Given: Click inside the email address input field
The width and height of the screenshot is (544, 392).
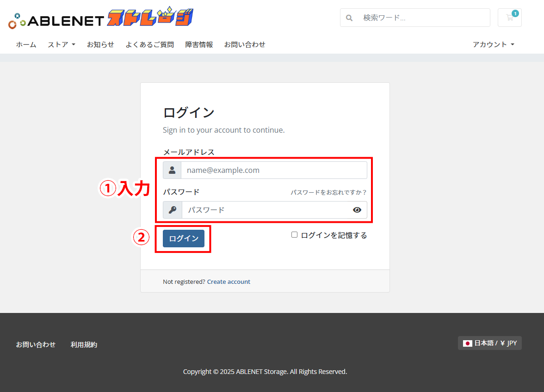Looking at the screenshot, I should coord(274,170).
